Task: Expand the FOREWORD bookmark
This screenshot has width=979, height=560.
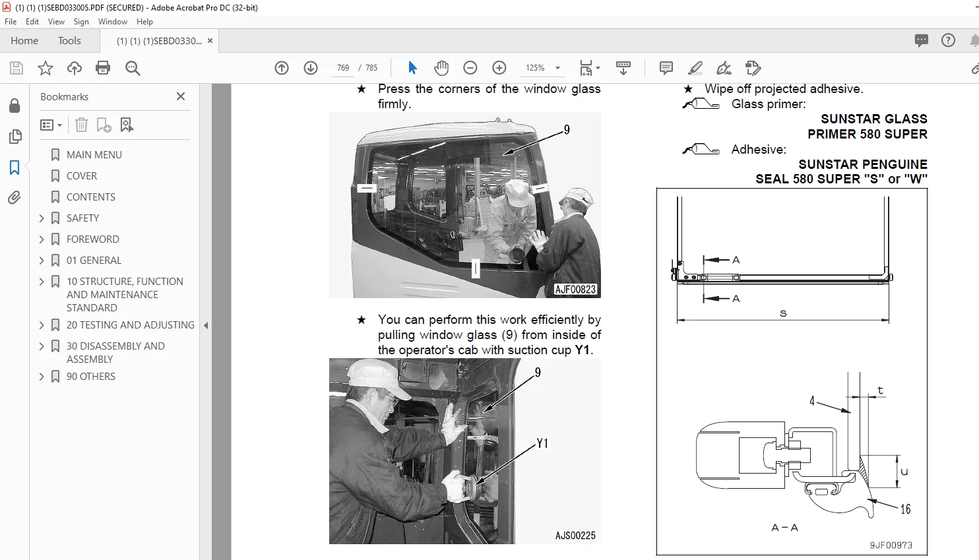Action: point(42,239)
